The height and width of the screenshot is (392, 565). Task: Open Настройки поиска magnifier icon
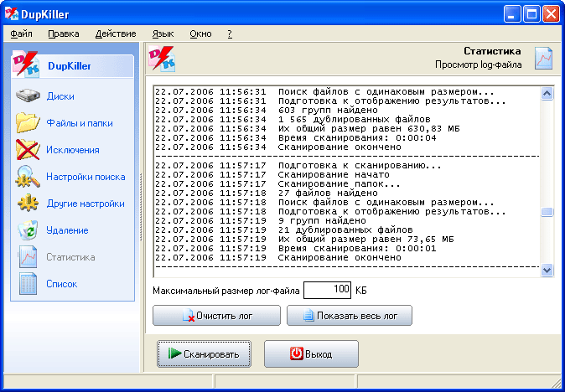point(29,177)
